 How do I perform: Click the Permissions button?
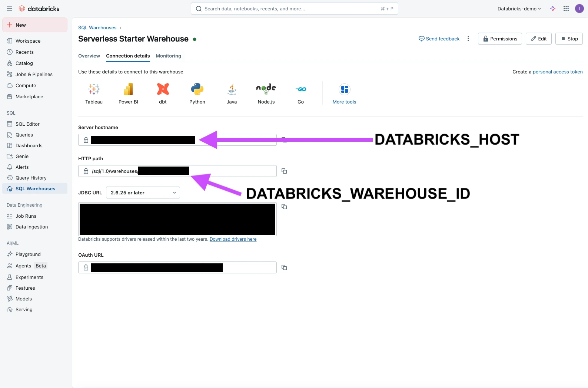point(500,39)
